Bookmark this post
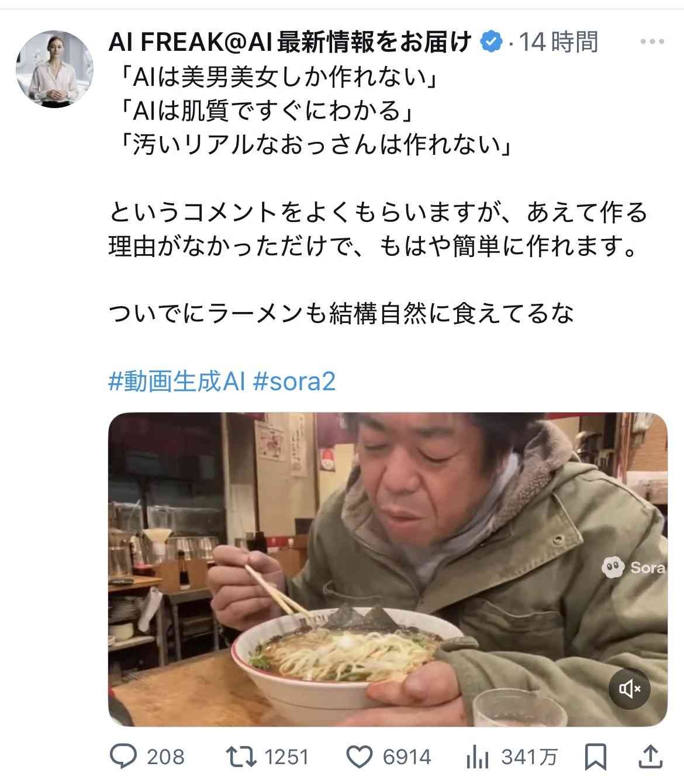Viewport: 684px width, 784px height. (596, 757)
